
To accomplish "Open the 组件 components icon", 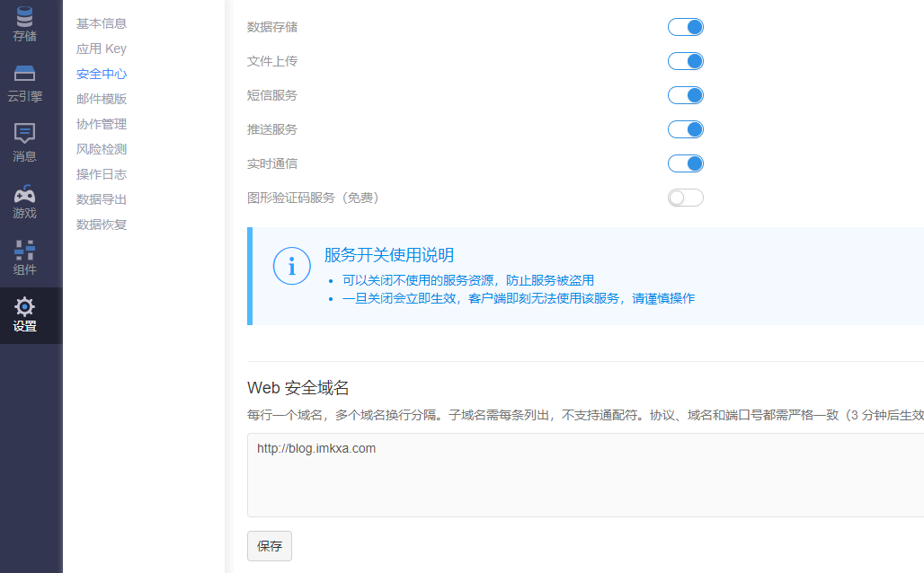I will [25, 250].
